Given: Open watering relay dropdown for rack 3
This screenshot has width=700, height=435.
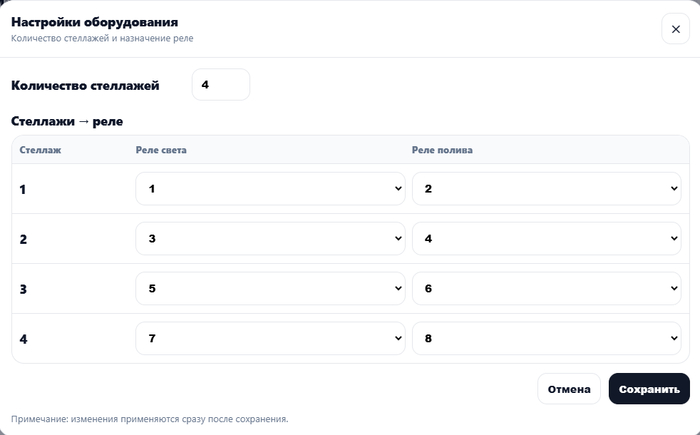Looking at the screenshot, I should (546, 289).
